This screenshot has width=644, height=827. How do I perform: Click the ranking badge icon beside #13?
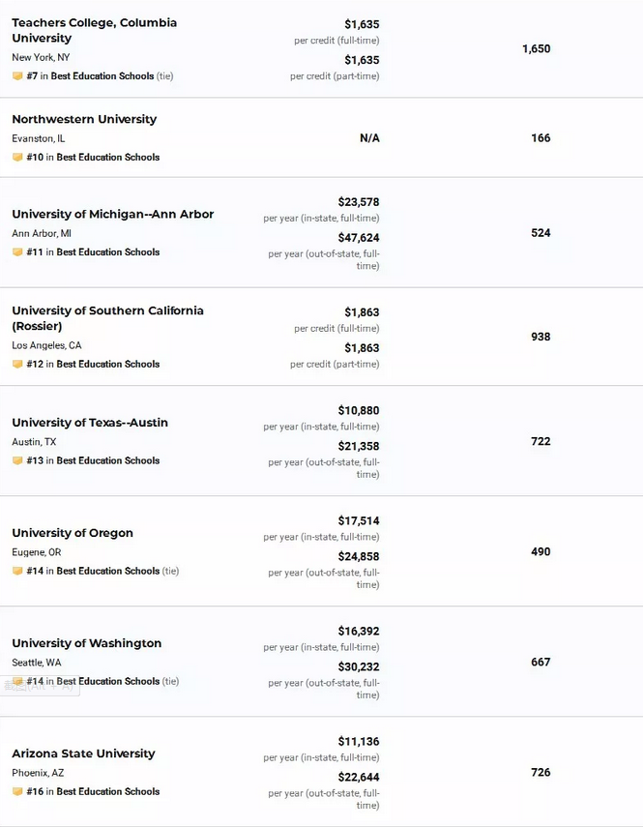pyautogui.click(x=17, y=460)
